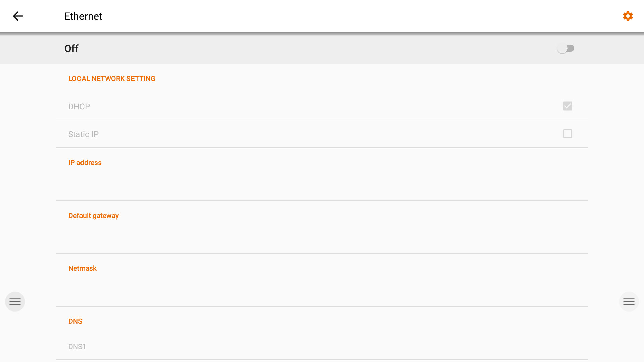Open settings with the orange gear icon
This screenshot has height=362, width=644.
628,16
